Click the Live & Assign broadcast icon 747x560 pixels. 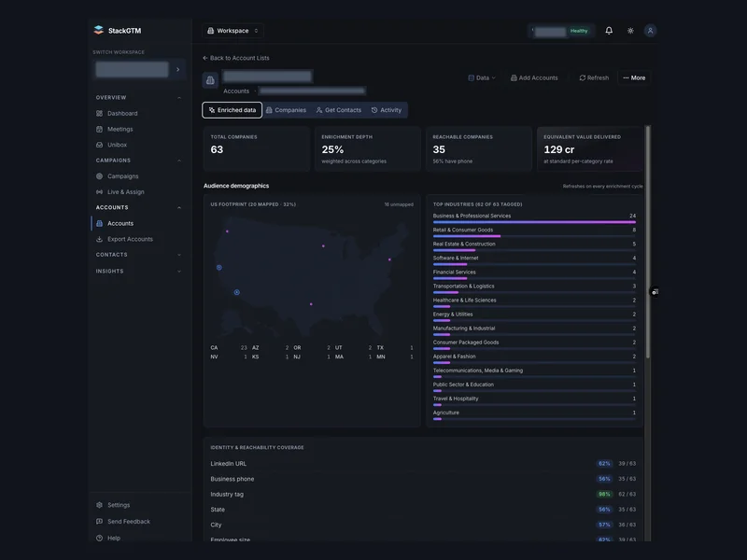100,192
